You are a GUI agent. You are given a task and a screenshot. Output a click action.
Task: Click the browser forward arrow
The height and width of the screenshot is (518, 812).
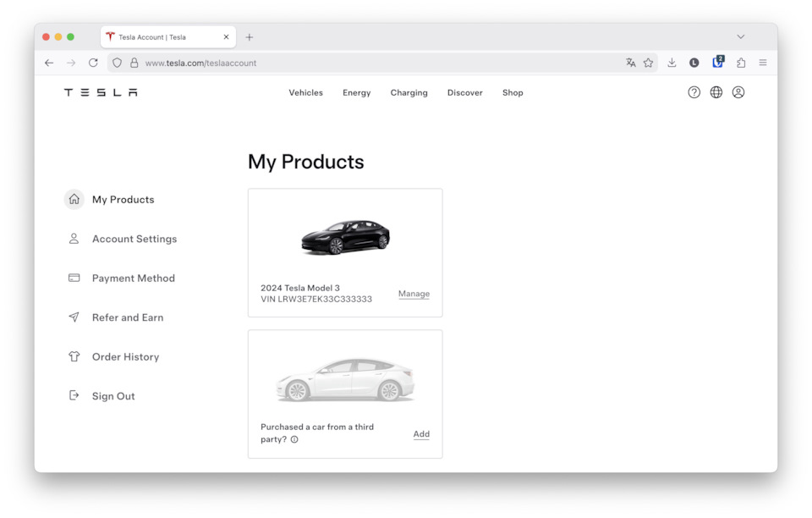(71, 63)
